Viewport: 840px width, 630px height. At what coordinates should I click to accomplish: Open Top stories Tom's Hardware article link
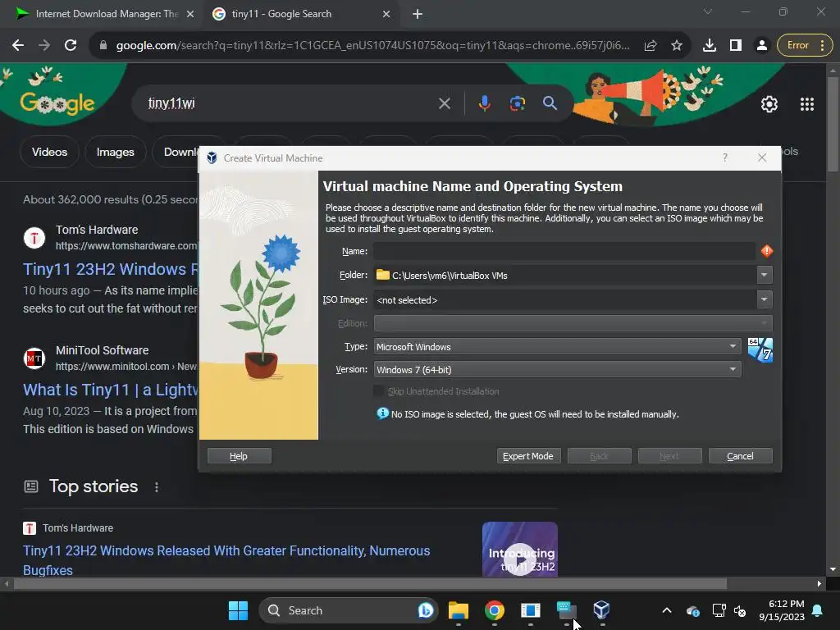226,559
